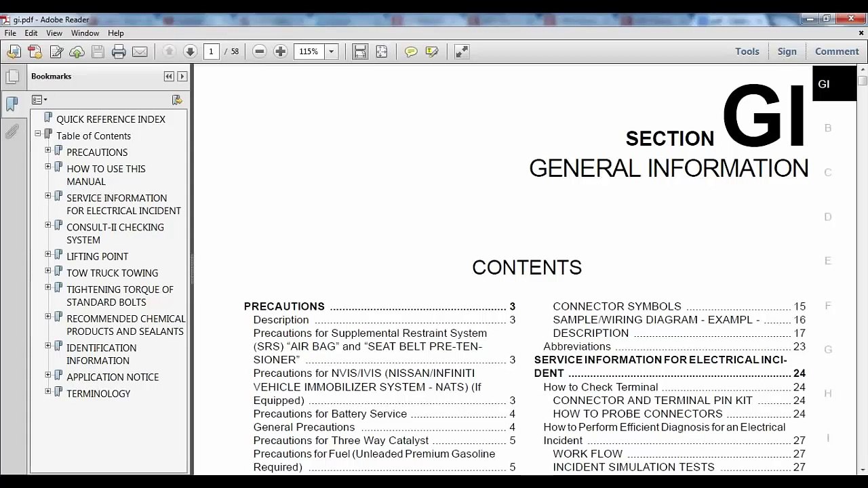The height and width of the screenshot is (488, 868).
Task: Expand the LIFTING POINT bookmark
Action: pos(48,254)
